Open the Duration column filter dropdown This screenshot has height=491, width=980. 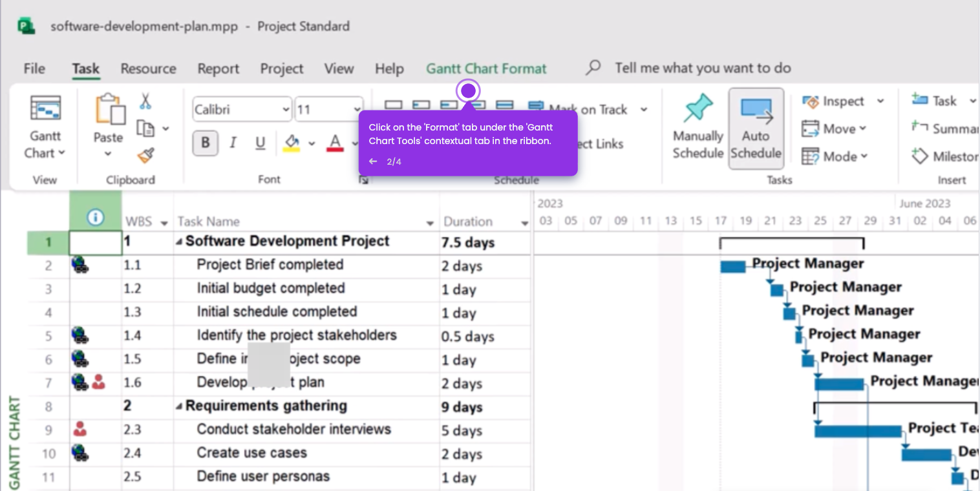[524, 223]
